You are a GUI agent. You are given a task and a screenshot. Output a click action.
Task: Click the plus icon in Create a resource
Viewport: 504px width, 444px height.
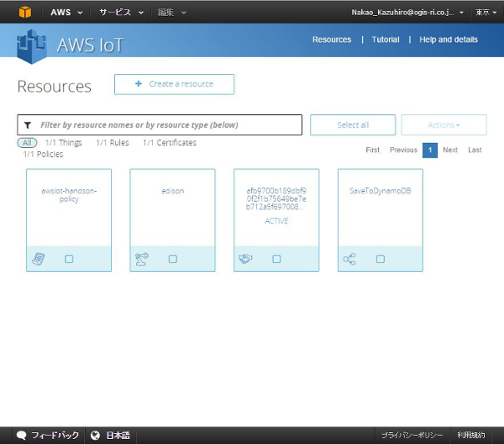click(x=139, y=83)
